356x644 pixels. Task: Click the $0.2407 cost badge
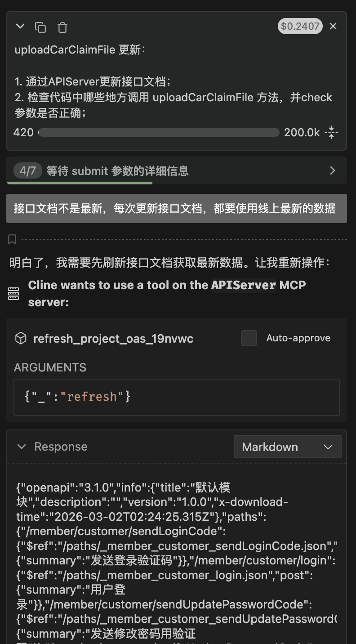pyautogui.click(x=300, y=26)
